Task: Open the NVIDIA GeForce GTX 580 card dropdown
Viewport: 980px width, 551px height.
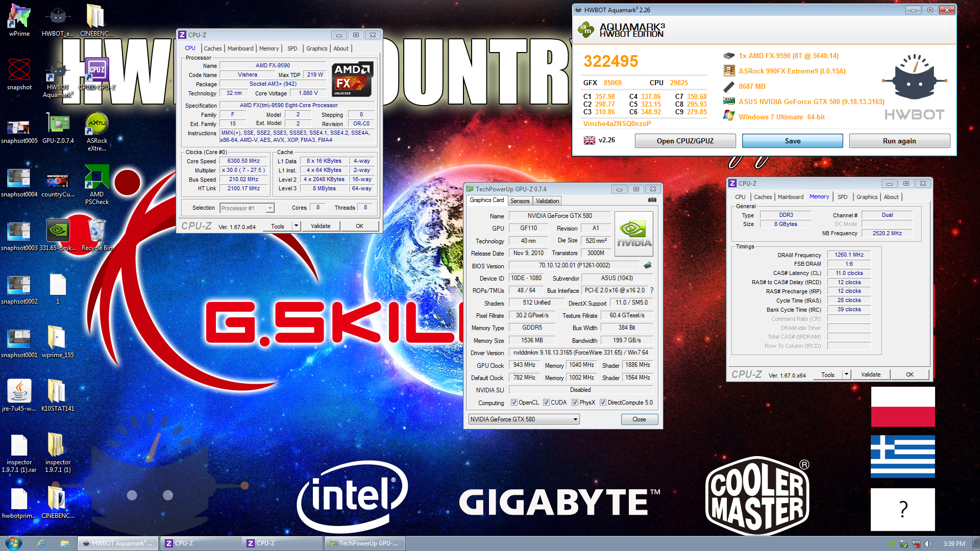Action: (x=524, y=419)
